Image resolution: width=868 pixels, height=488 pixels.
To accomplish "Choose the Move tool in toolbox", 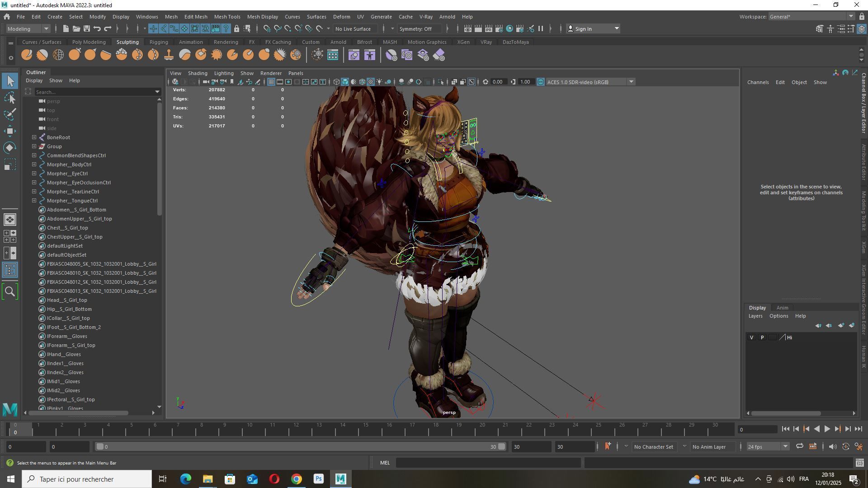I will click(10, 131).
